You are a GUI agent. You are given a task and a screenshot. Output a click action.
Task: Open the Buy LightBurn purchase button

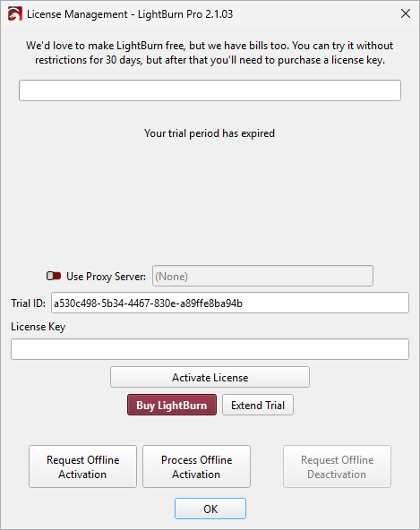click(x=172, y=405)
